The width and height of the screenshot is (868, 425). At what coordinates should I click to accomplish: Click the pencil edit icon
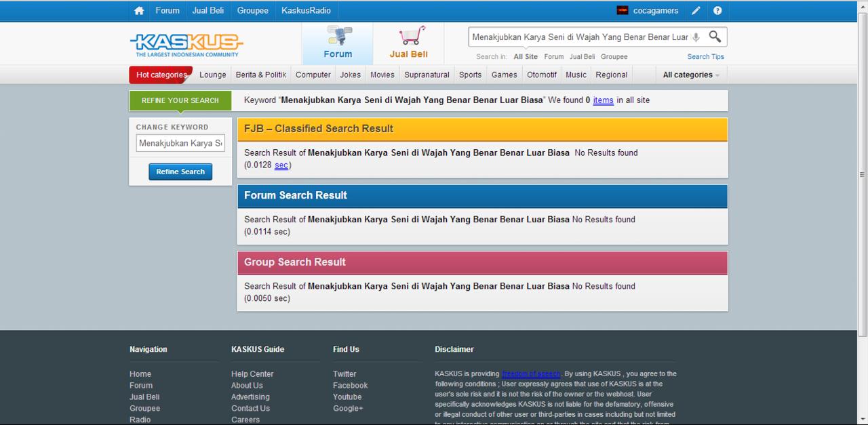click(696, 11)
